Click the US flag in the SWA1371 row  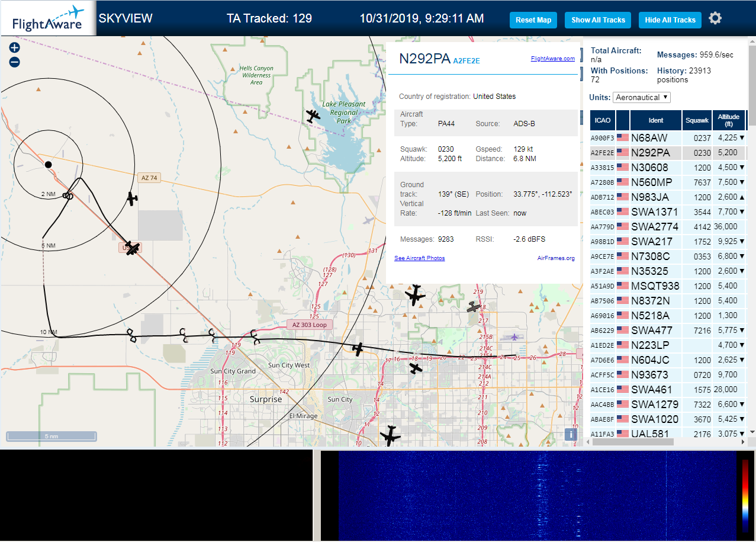623,211
